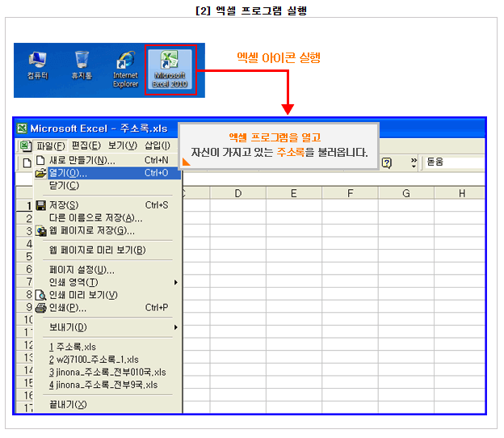Choose 열기(O) from the File menu
Screen dimensions: 504x438
pos(108,173)
